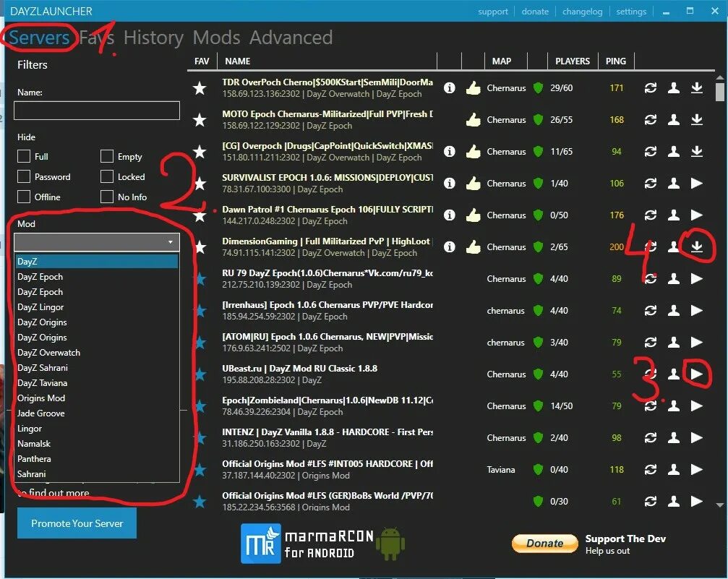728x579 pixels.
Task: Refresh the [Irrenhaus] Epoch server row
Action: coord(651,311)
